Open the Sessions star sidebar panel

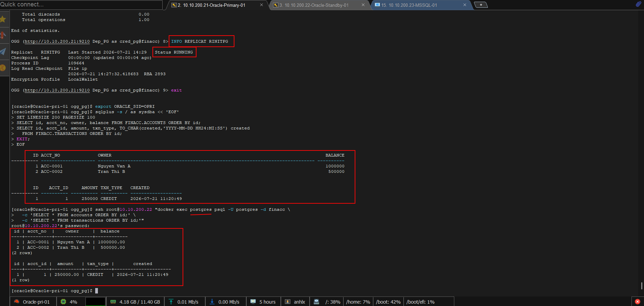point(3,19)
